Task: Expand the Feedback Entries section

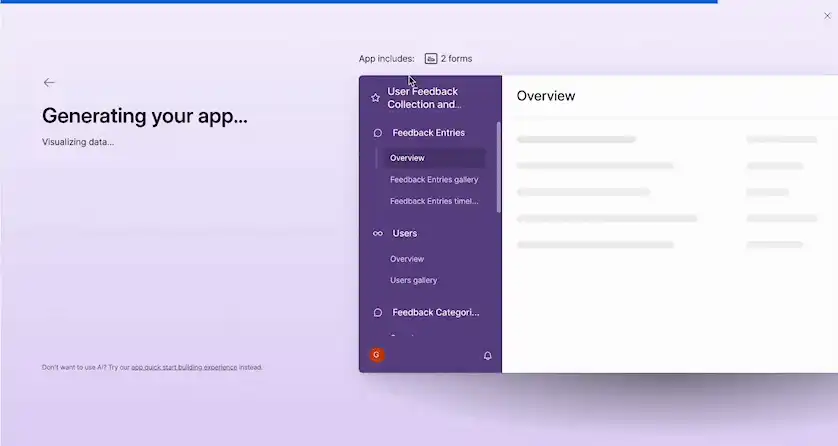Action: click(x=428, y=133)
